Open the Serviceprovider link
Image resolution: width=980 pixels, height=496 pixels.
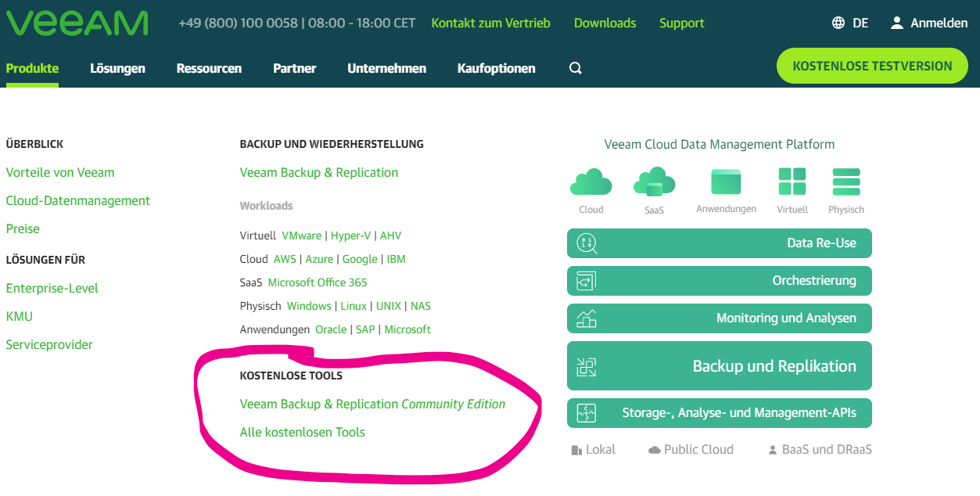tap(49, 344)
